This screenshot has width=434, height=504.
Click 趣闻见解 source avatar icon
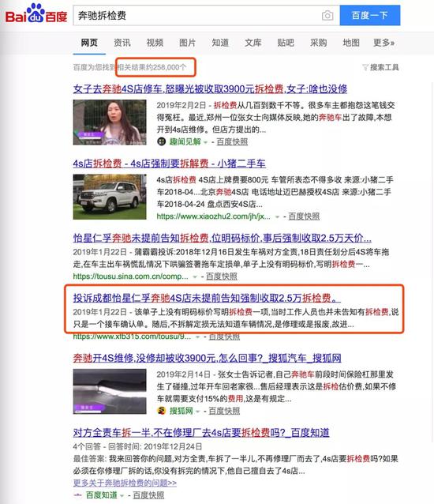point(162,141)
